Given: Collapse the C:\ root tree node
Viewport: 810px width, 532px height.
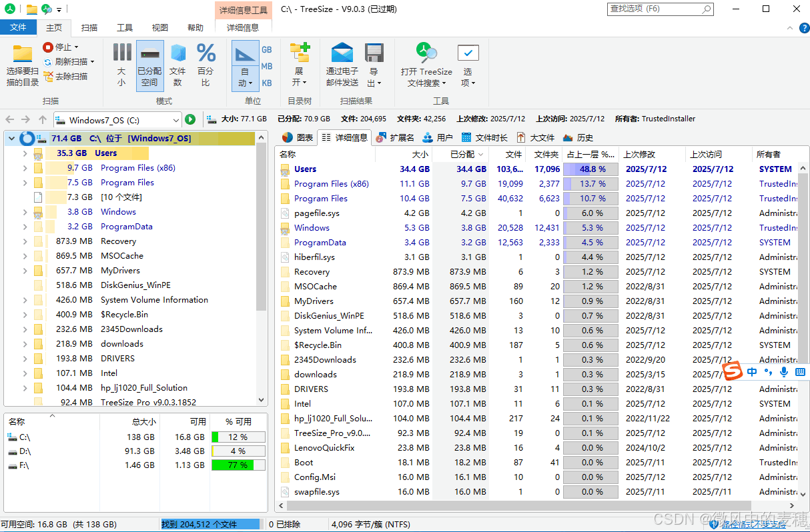Looking at the screenshot, I should (x=11, y=139).
